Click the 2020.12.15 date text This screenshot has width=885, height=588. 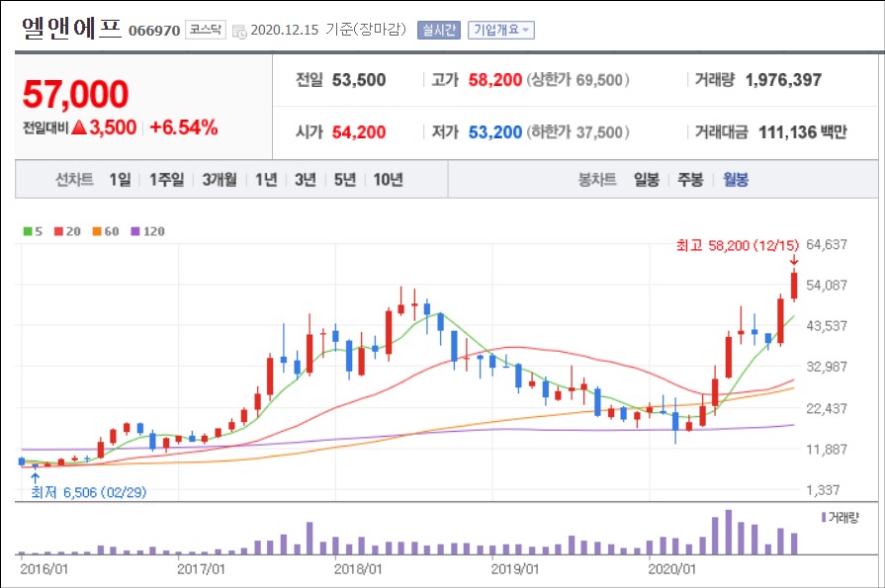(285, 30)
